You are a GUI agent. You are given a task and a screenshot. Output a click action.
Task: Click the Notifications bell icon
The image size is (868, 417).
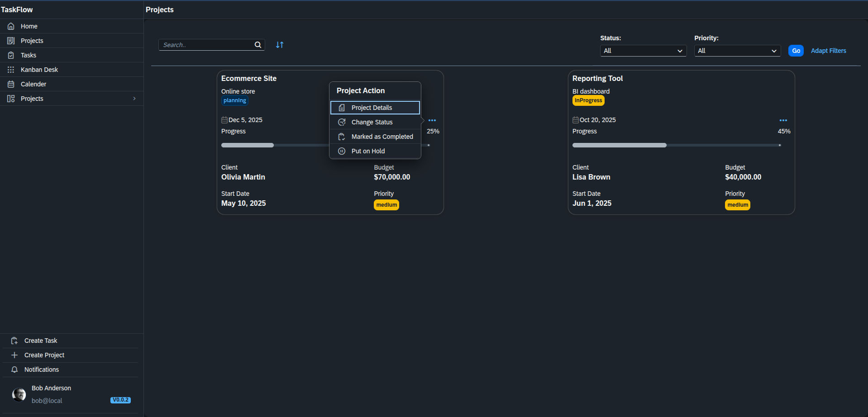pyautogui.click(x=14, y=370)
